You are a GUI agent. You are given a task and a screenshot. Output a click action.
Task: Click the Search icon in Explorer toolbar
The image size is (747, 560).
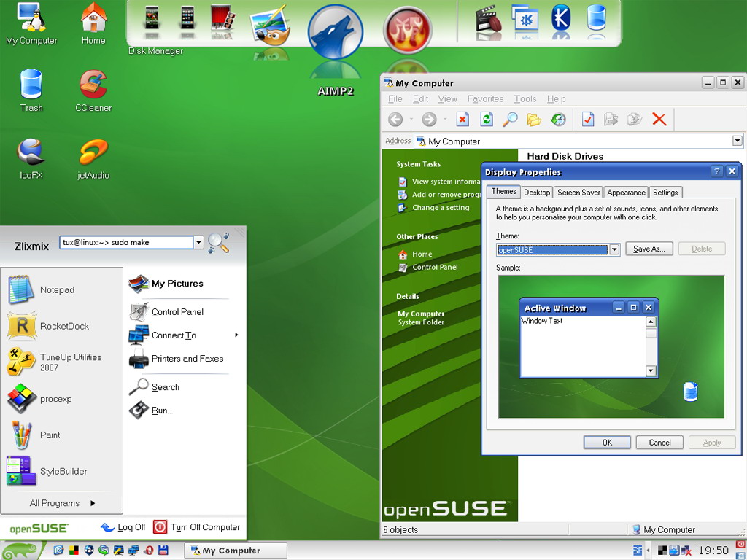pyautogui.click(x=509, y=118)
